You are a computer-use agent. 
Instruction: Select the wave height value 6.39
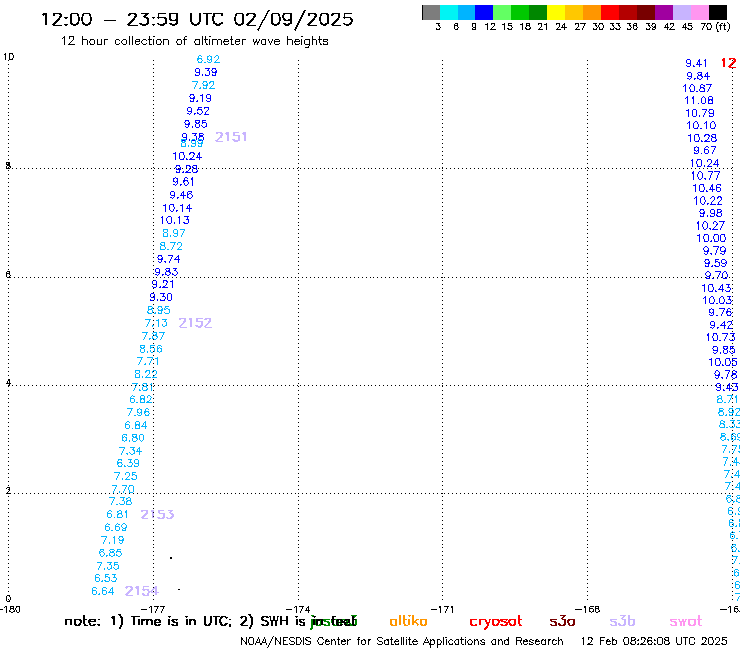(x=128, y=463)
